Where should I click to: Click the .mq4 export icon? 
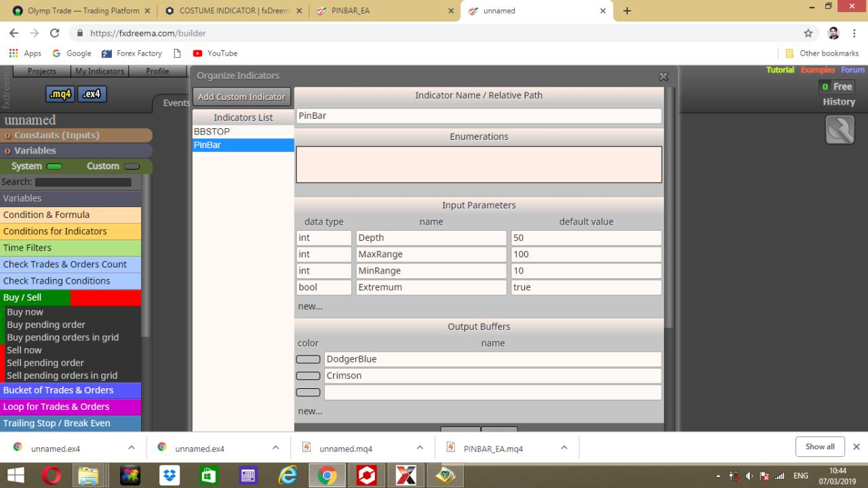tap(60, 94)
